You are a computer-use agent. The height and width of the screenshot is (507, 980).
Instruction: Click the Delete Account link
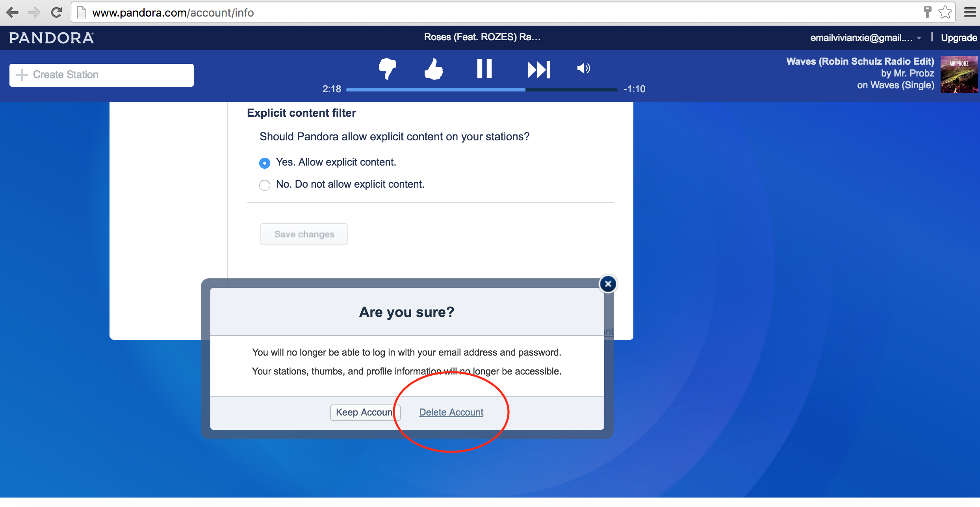(451, 412)
